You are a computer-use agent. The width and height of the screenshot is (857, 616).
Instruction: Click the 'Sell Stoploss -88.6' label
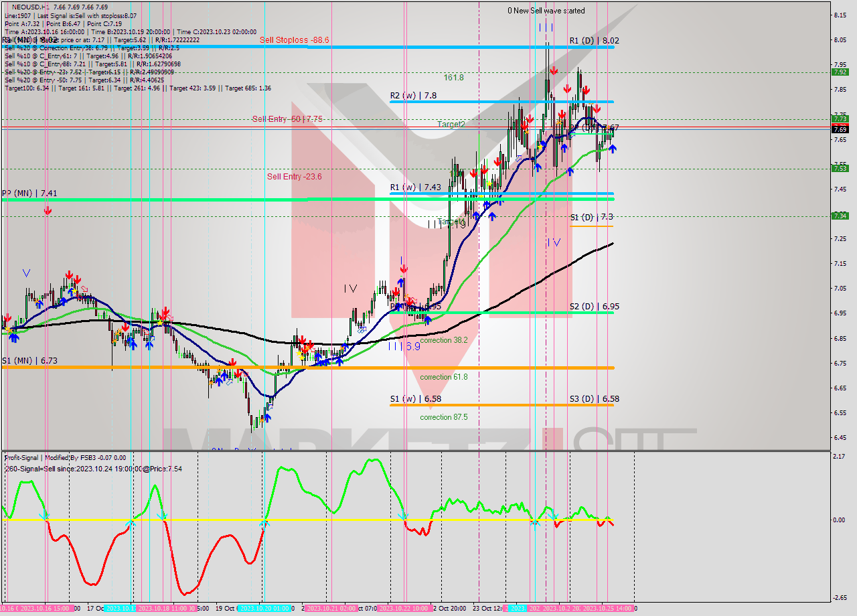click(295, 40)
